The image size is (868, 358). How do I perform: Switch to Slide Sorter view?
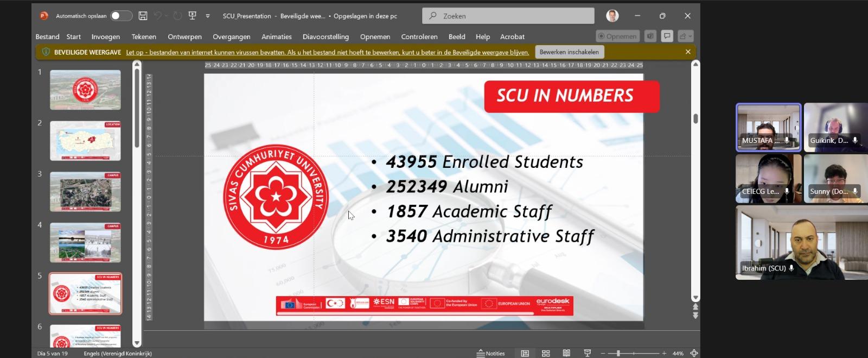(546, 353)
